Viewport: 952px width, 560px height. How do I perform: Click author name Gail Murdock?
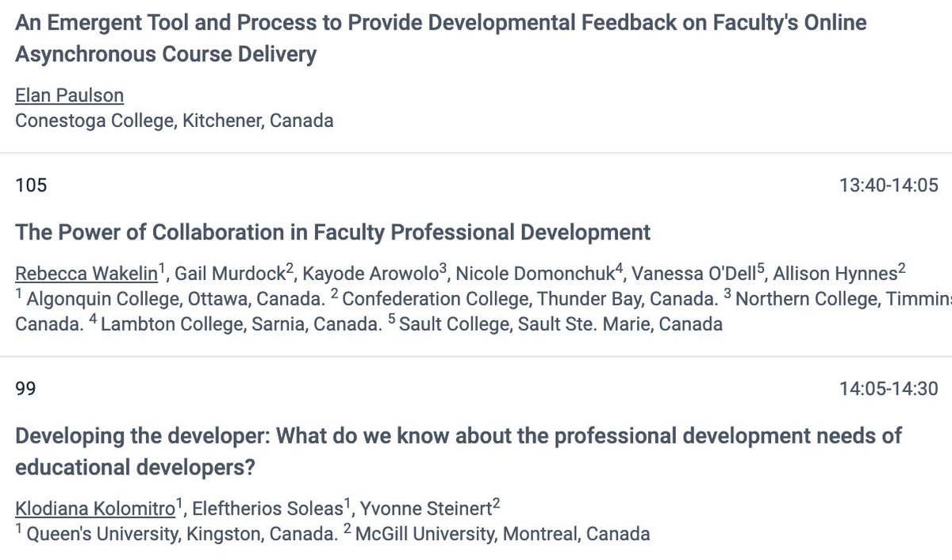(229, 274)
